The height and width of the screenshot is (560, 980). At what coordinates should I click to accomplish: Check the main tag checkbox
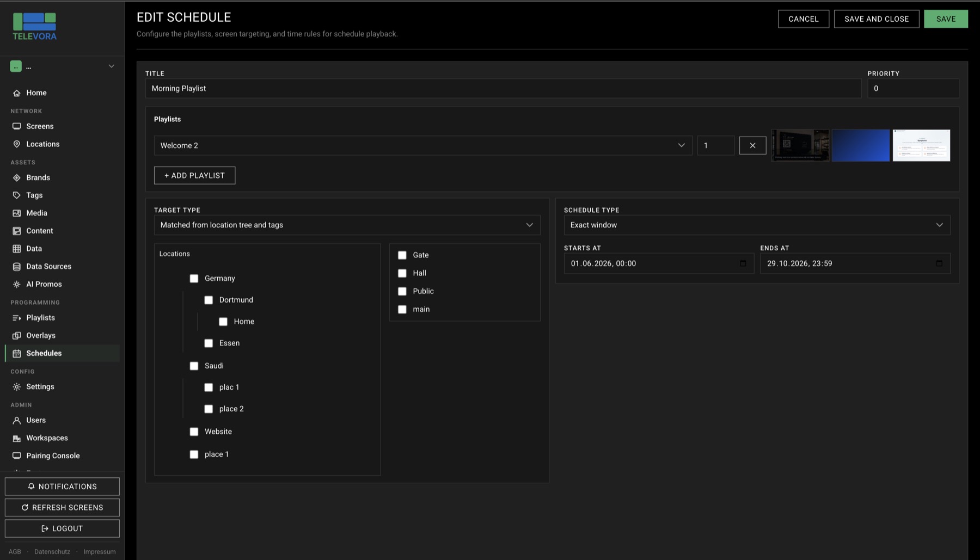402,310
